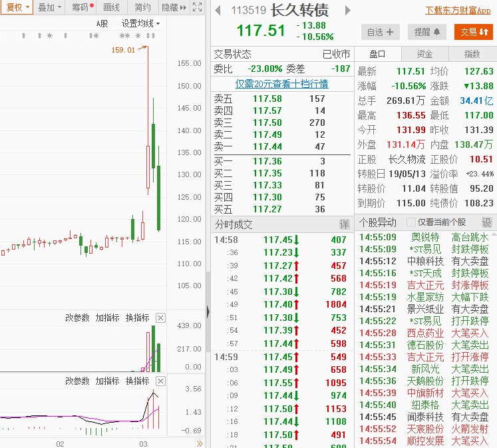
Task: Toggle fullscreen chart icon
Action: (198, 7)
